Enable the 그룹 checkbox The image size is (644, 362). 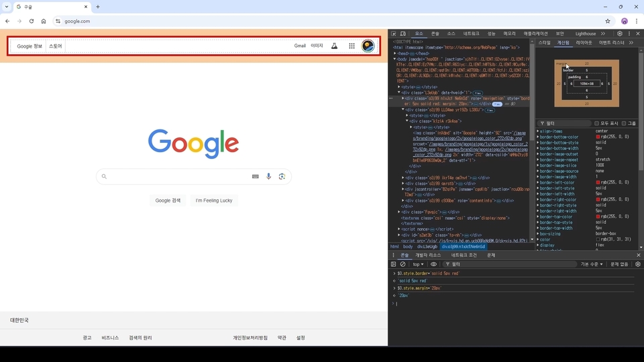[x=623, y=123]
